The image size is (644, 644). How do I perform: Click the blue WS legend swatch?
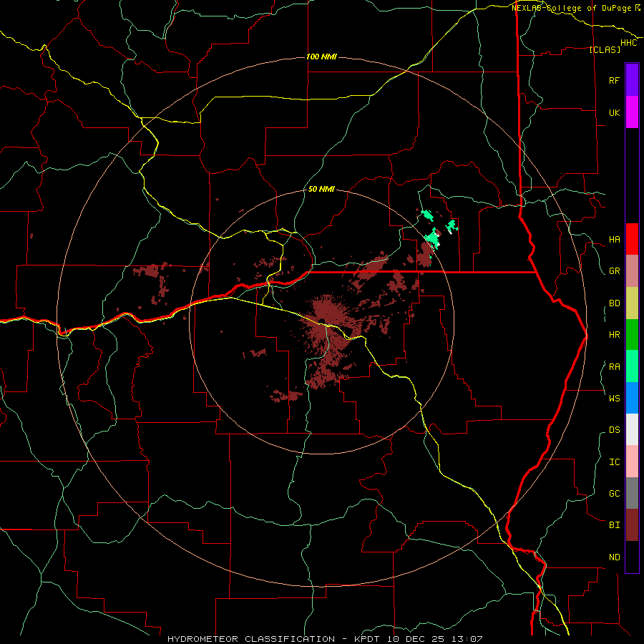632,398
